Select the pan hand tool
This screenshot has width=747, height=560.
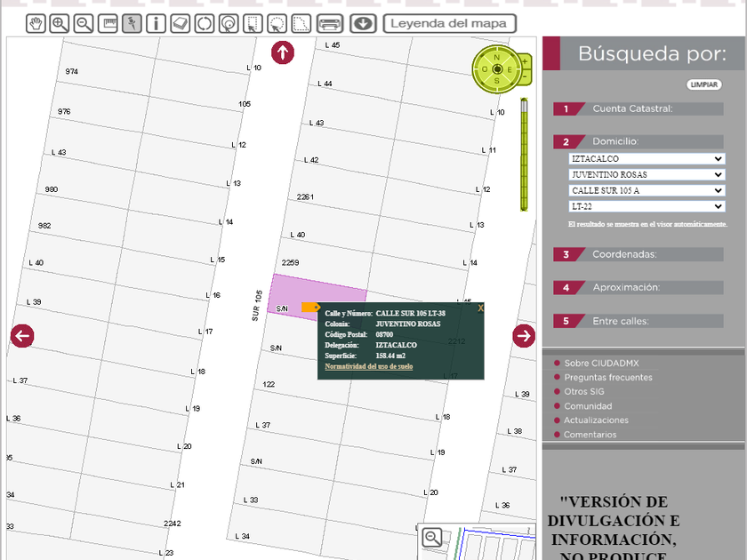click(x=36, y=24)
